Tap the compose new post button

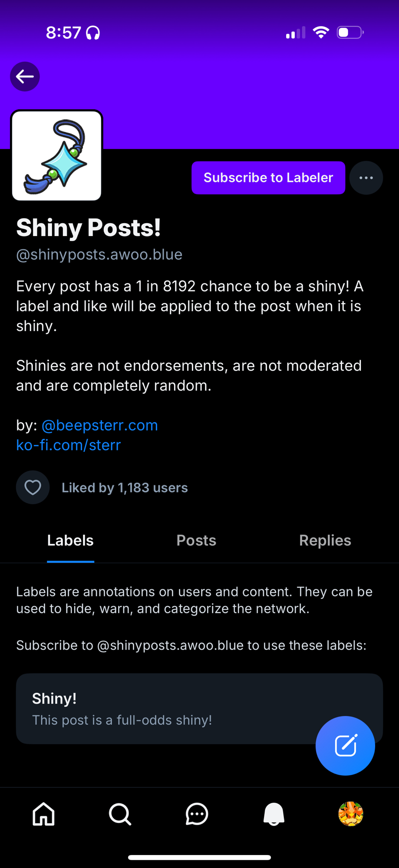(x=345, y=746)
